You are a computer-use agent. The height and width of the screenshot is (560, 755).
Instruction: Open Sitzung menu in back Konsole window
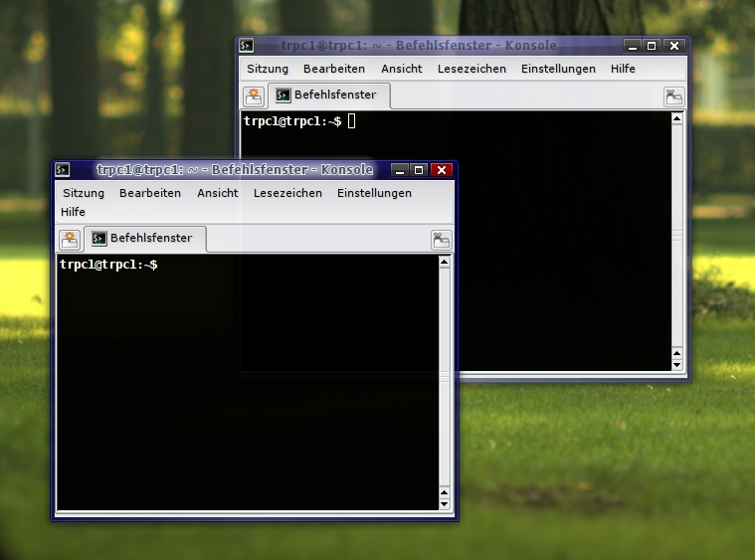pyautogui.click(x=268, y=69)
